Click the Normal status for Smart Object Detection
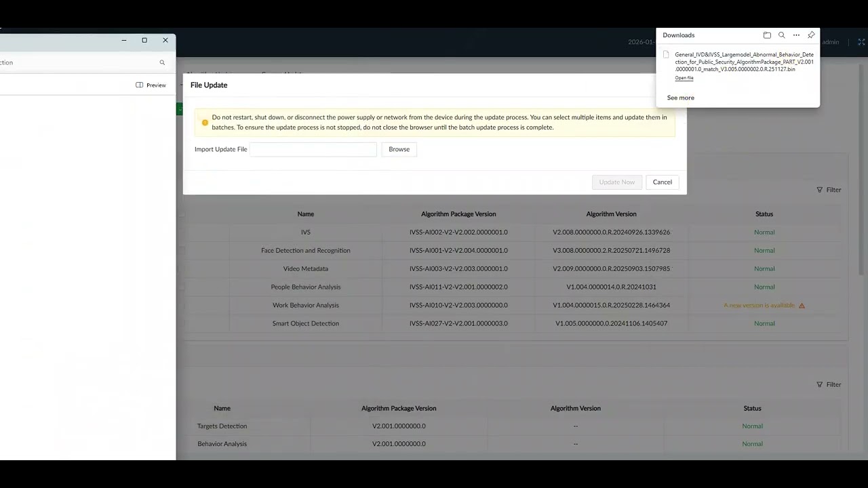This screenshot has height=488, width=868. (764, 324)
